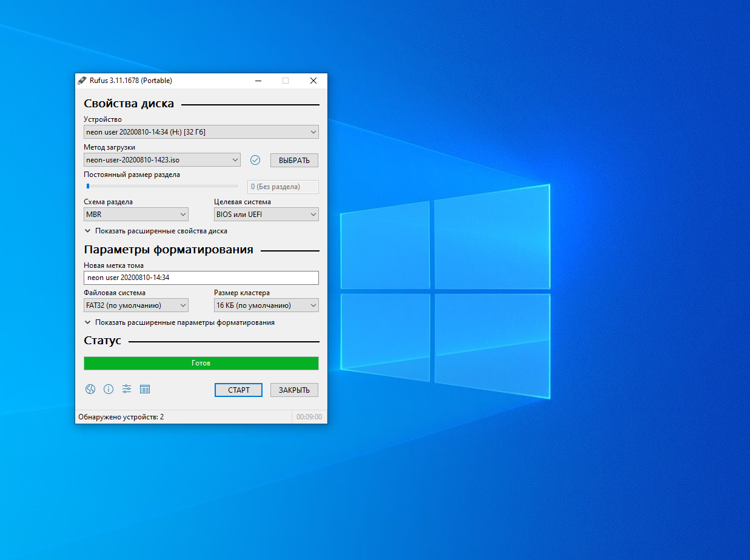Click the ЗАКРЫТЬ button
The image size is (750, 560).
[294, 390]
